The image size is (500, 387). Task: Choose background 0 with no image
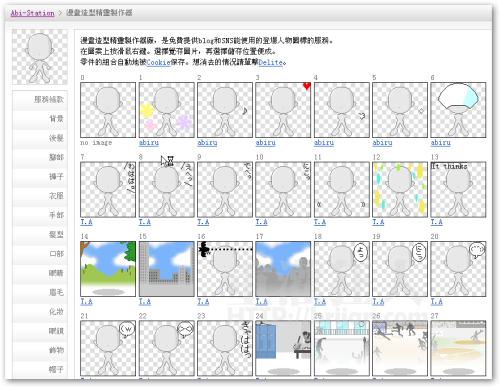108,110
